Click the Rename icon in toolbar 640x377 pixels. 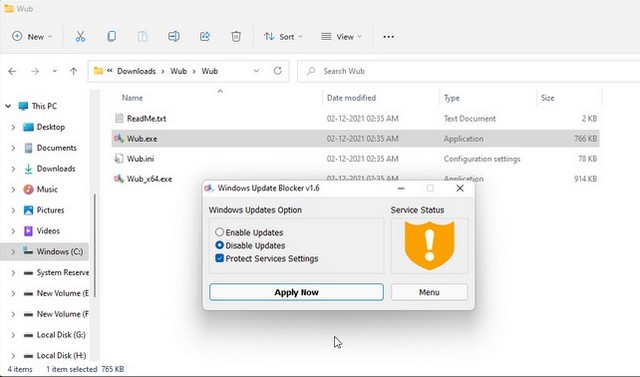tap(173, 37)
